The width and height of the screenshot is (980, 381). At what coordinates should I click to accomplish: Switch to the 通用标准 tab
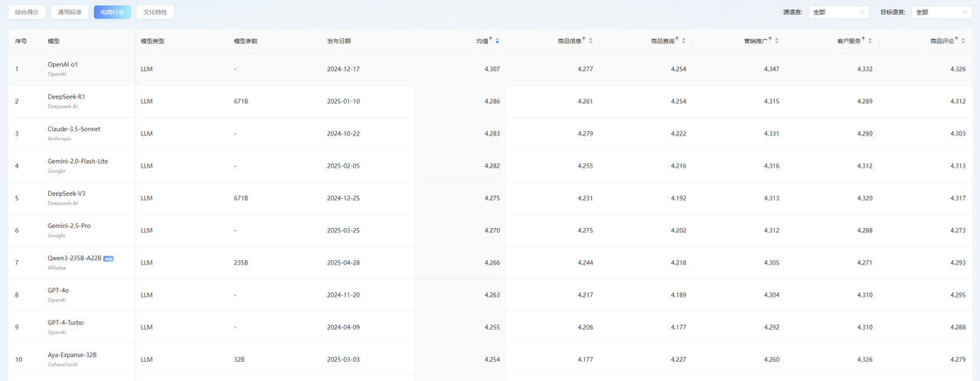[x=69, y=12]
